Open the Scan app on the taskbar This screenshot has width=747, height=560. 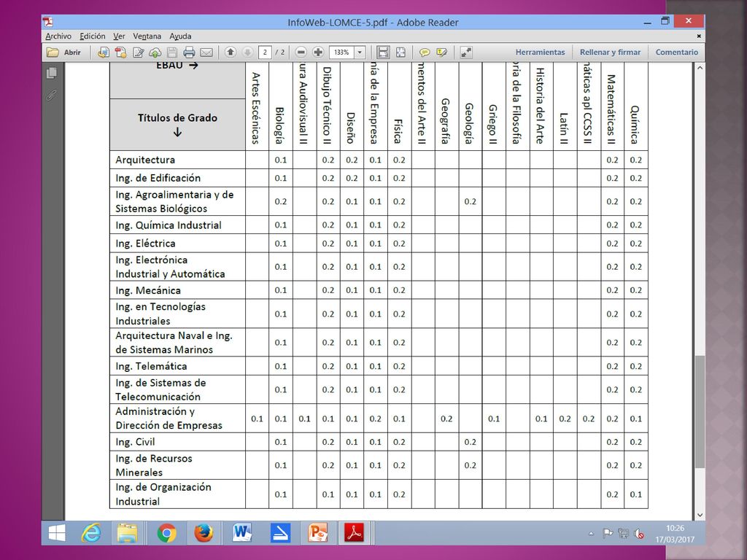[x=280, y=532]
